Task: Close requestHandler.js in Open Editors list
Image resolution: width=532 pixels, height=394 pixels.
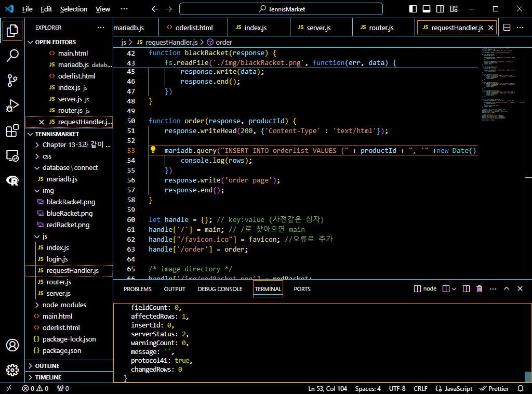Action: 42,122
